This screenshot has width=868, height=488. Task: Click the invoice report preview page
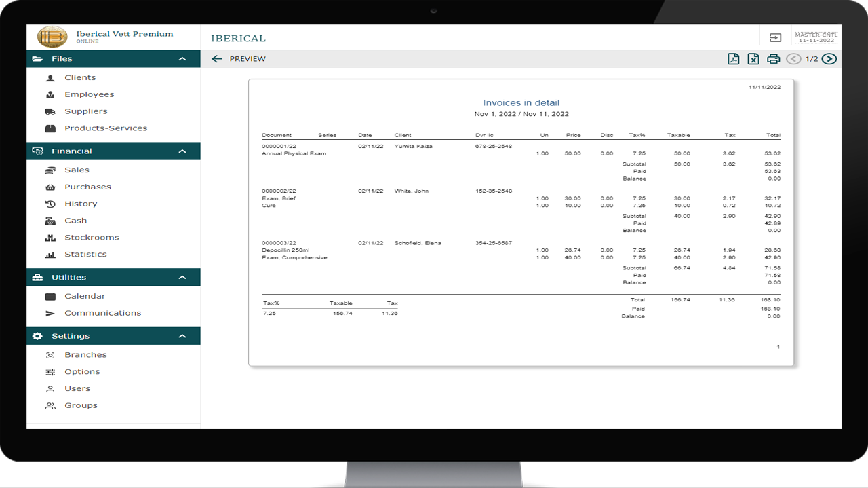pos(521,223)
